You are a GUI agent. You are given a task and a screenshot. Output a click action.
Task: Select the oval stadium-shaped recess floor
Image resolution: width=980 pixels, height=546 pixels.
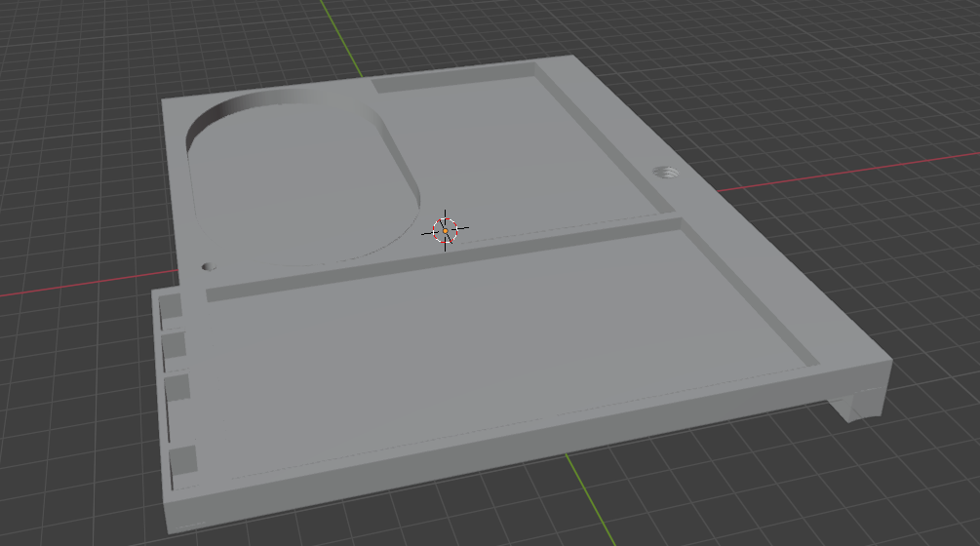pyautogui.click(x=306, y=187)
